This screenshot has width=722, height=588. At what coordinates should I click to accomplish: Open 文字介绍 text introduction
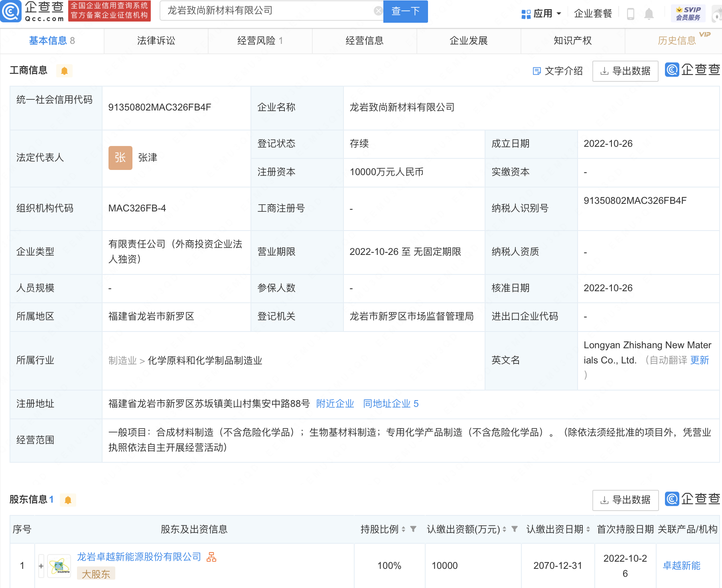(x=558, y=71)
